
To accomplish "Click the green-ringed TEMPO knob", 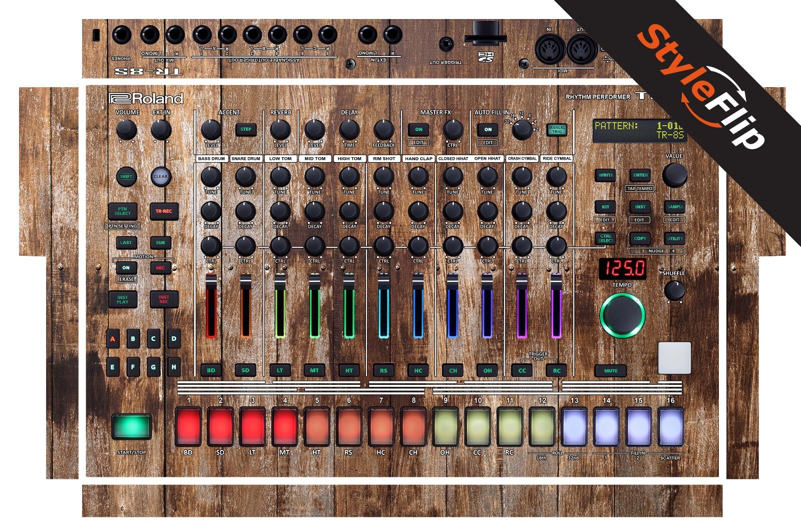I will [622, 314].
